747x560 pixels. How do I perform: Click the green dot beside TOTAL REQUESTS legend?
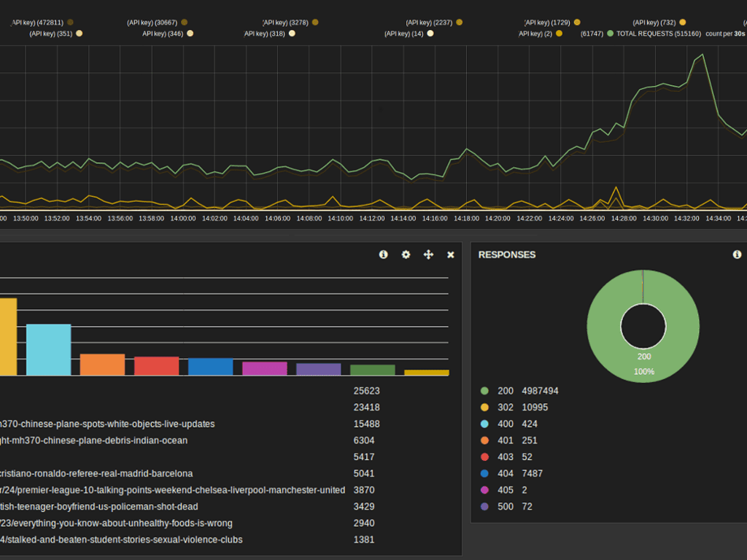tap(610, 34)
